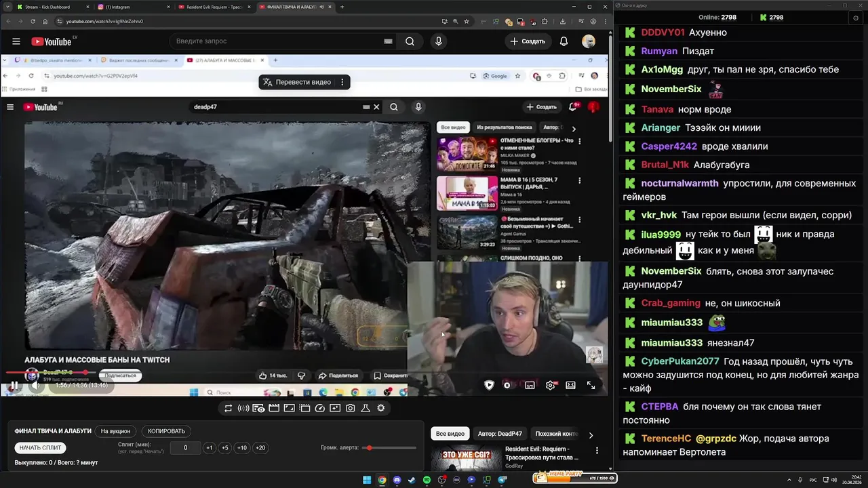Open Windows Start menu
The width and height of the screenshot is (868, 488).
pos(367,480)
